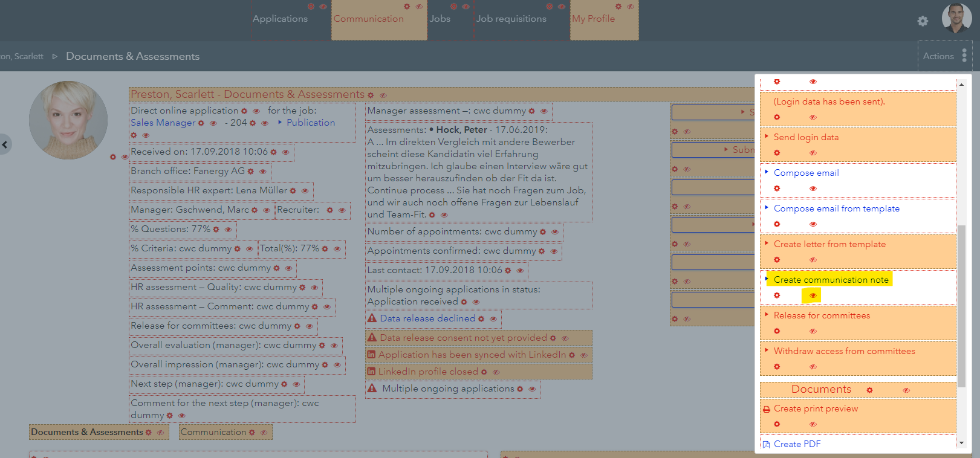Open the Sales Manager job link

point(163,123)
